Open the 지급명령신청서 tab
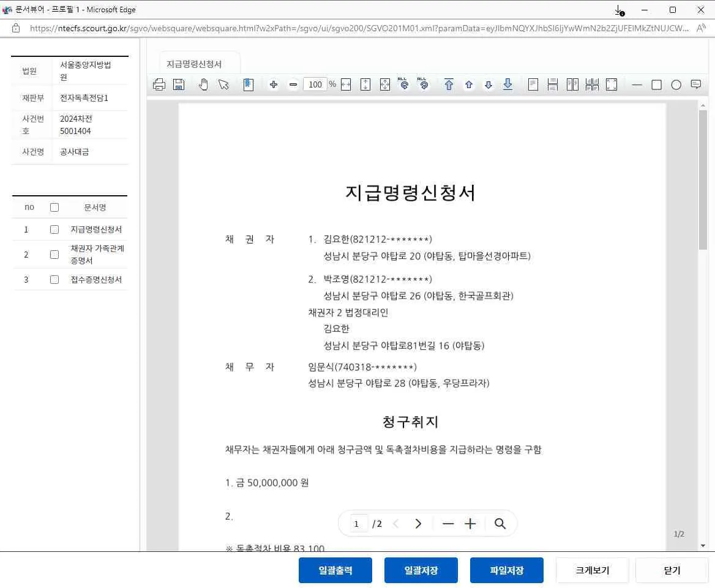This screenshot has width=715, height=588. point(200,63)
